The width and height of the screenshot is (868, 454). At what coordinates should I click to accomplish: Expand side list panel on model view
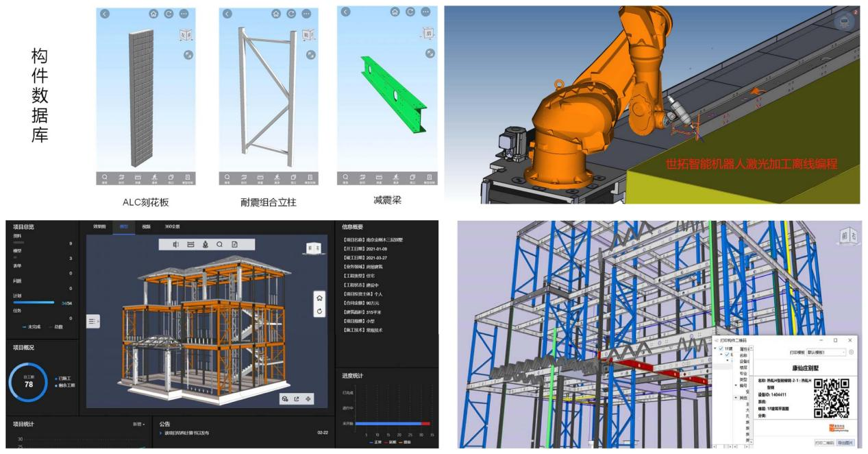pyautogui.click(x=92, y=320)
